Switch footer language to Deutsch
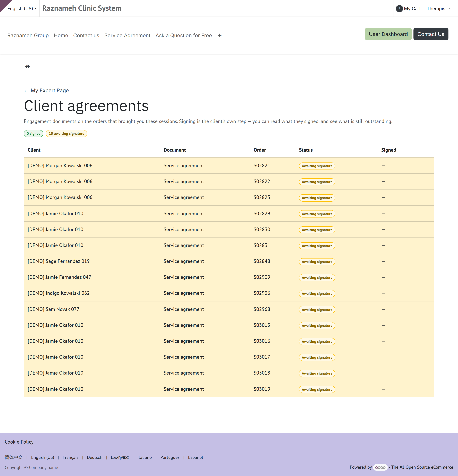 pos(94,457)
